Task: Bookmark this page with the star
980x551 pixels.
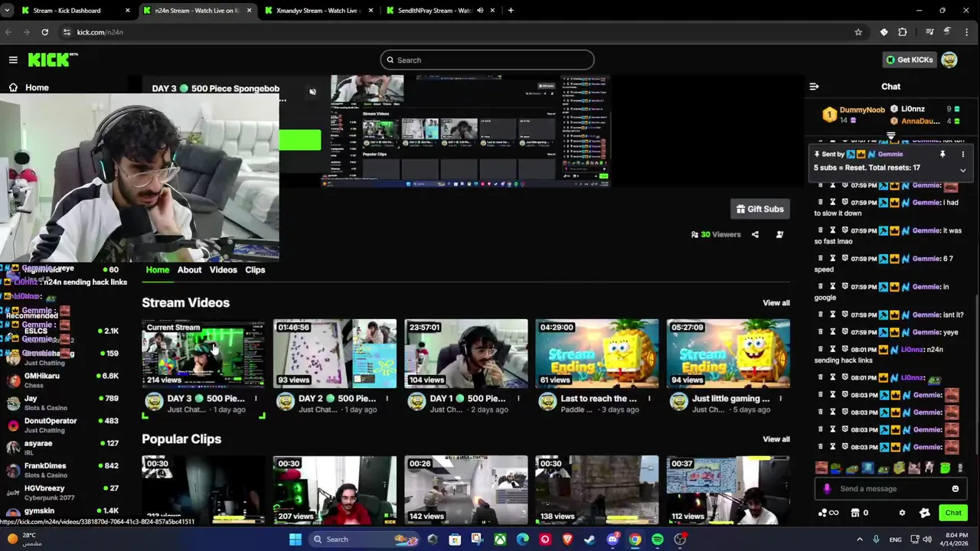Action: [858, 32]
